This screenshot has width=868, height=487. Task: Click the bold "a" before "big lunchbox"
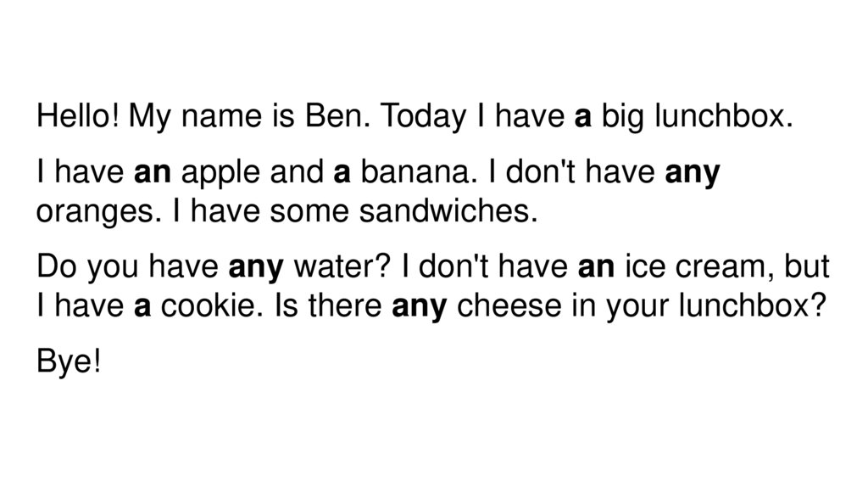(582, 118)
